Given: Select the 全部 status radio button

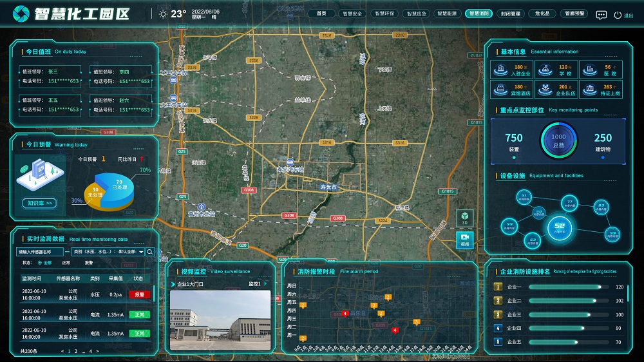Looking at the screenshot, I should click(41, 263).
